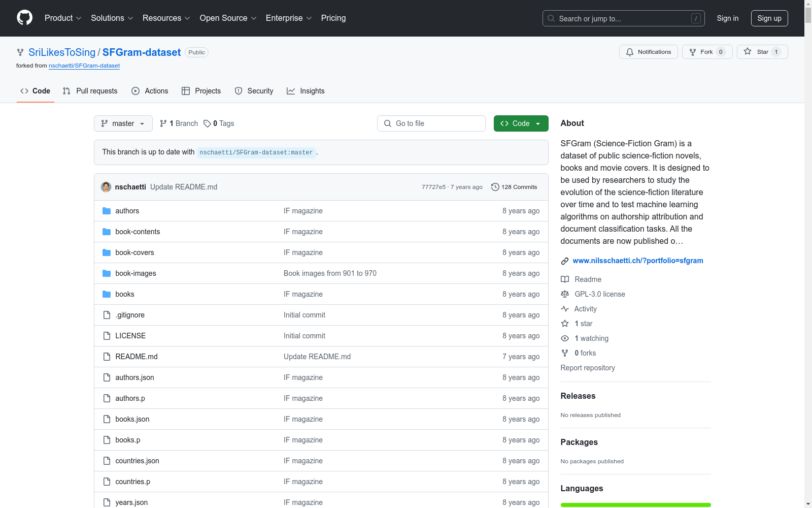This screenshot has width=812, height=508.
Task: Click the README.md file icon
Action: click(x=107, y=357)
